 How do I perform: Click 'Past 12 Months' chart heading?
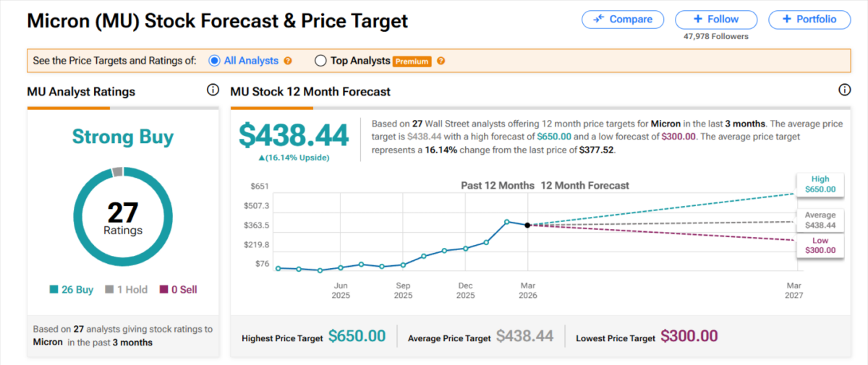pos(497,186)
